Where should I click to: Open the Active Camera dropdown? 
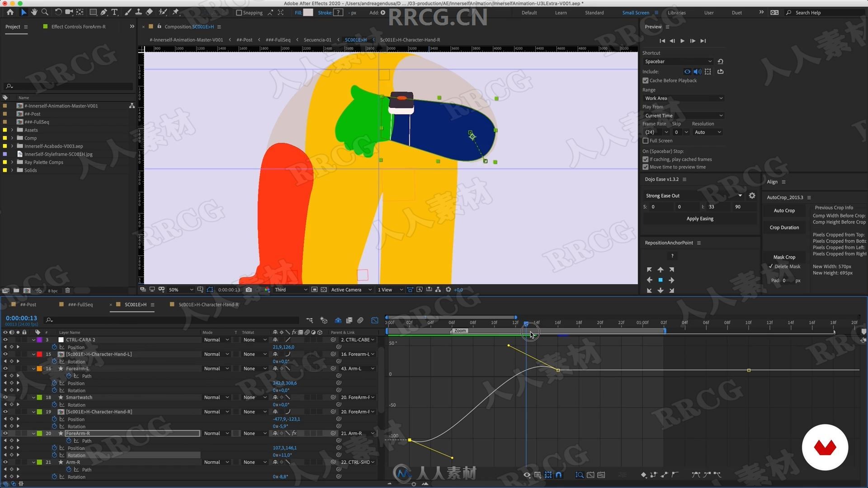click(x=351, y=290)
